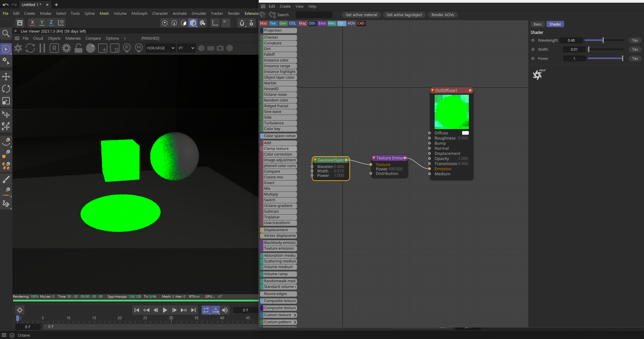
Task: Click the Render AOVs button
Action: (x=442, y=15)
